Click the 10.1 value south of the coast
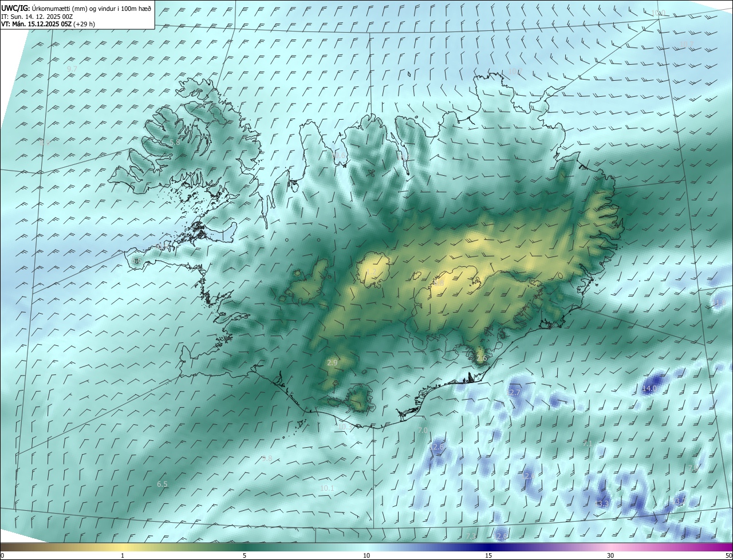Image resolution: width=733 pixels, height=560 pixels. click(x=327, y=488)
